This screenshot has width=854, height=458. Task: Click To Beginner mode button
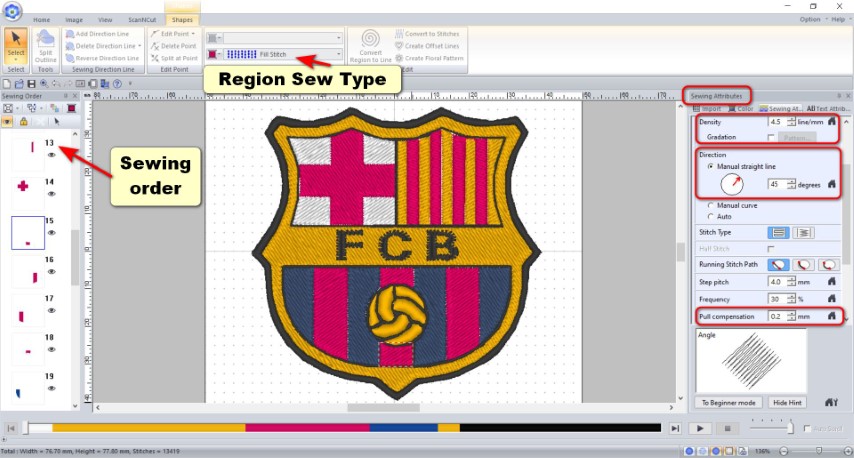click(728, 402)
